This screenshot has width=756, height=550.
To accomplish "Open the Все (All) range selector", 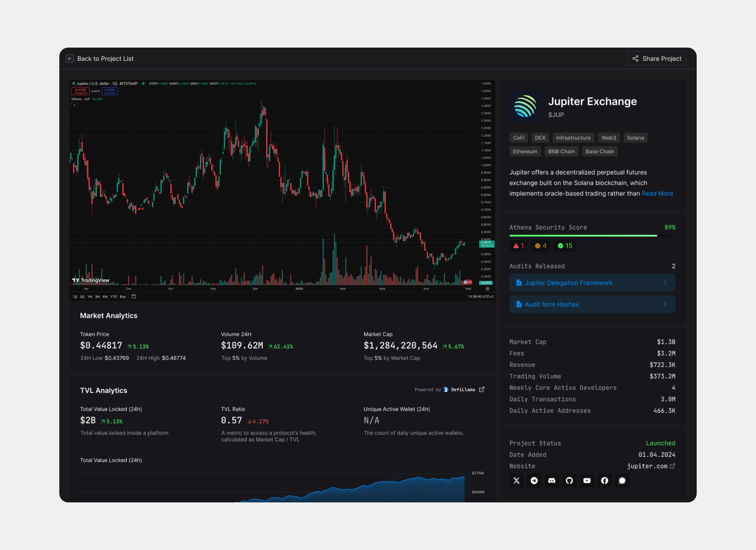I will pyautogui.click(x=123, y=296).
